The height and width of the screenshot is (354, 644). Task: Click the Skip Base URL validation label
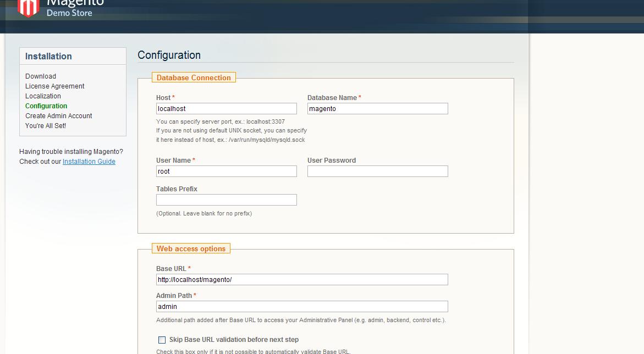234,340
